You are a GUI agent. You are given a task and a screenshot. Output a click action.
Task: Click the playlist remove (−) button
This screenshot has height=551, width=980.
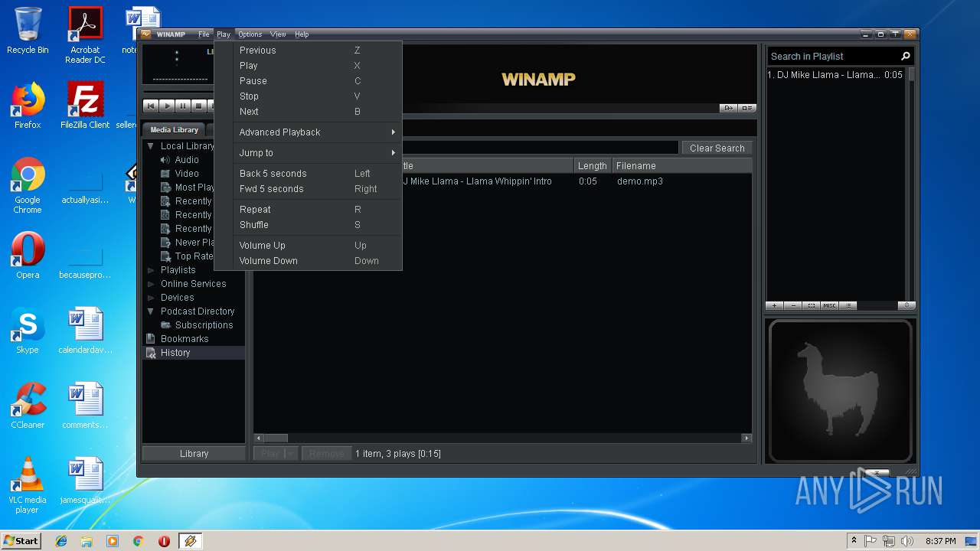click(792, 305)
